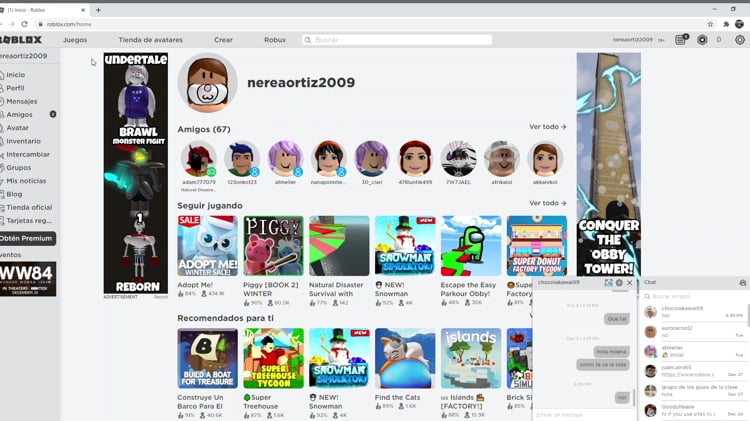
Task: Open the Robux balance hexagon icon
Action: (x=702, y=40)
